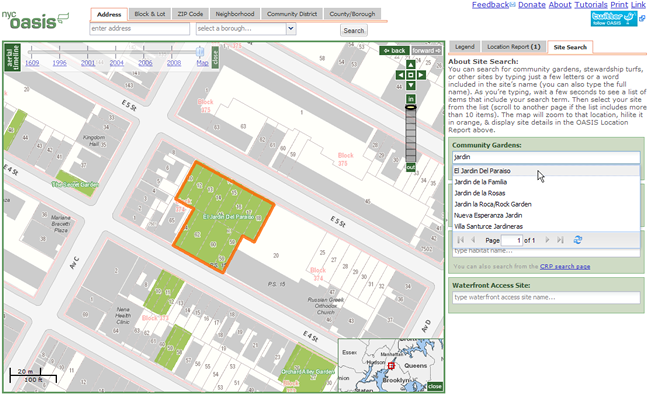Pan the map left with the arrow
Screen dimensions: 650x396
point(400,75)
